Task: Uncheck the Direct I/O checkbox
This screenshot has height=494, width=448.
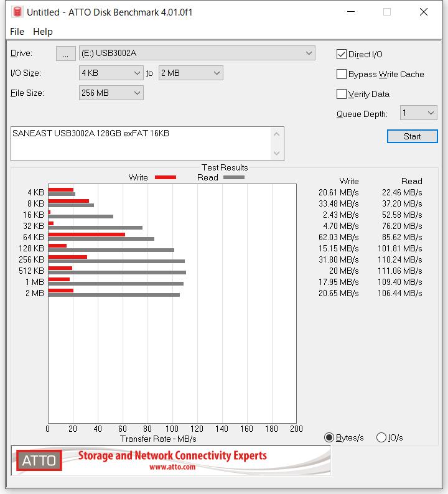Action: pos(342,54)
